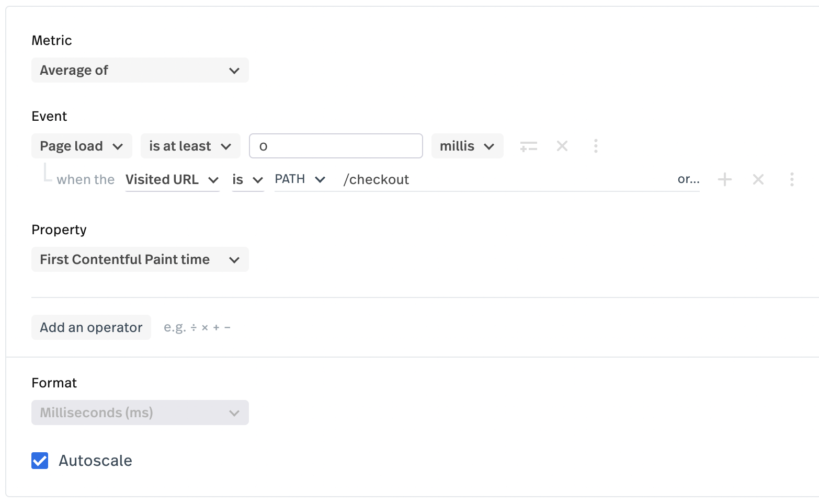Delete the Visited URL condition via X icon
Screen dimensions: 819x504
pyautogui.click(x=758, y=179)
